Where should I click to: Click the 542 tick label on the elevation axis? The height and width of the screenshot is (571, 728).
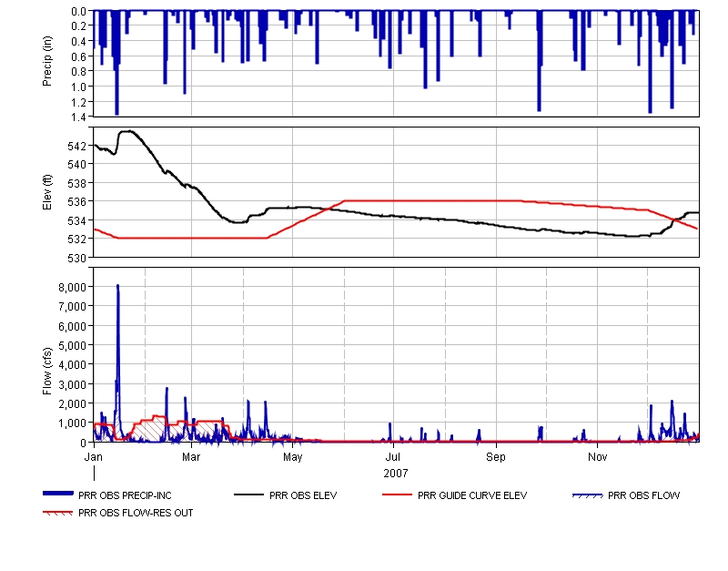[77, 146]
